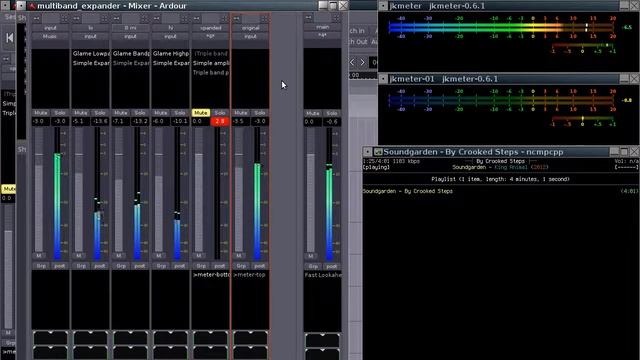Click gain fader on main strip
This screenshot has height=360, width=640.
(311, 190)
